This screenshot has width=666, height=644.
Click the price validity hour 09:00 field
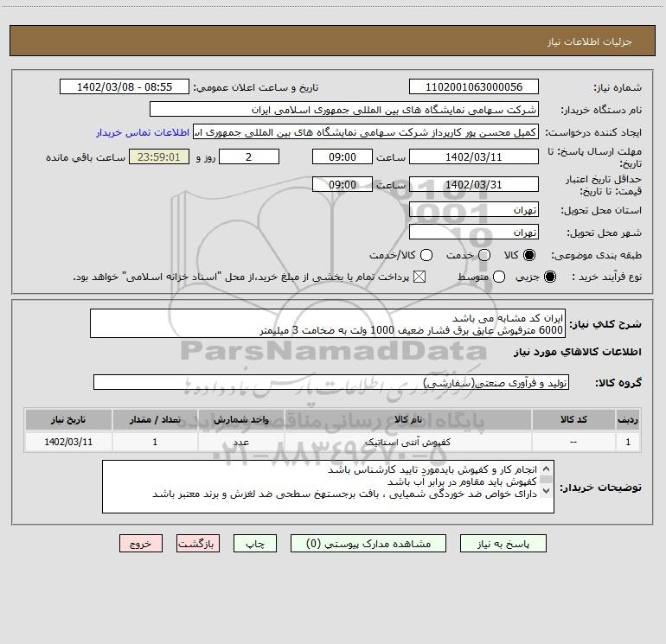[343, 184]
